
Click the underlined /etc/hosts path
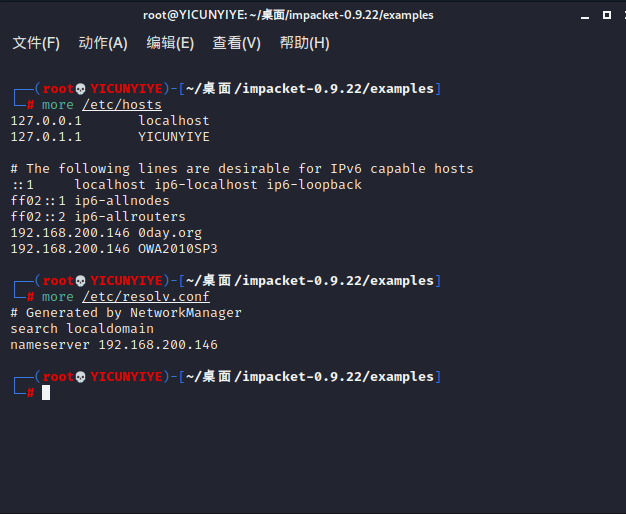(x=122, y=105)
